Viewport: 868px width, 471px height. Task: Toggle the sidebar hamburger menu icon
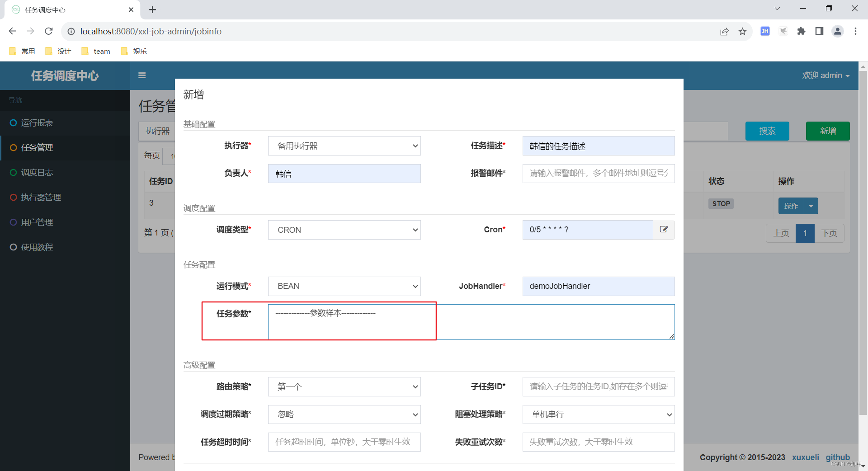tap(142, 75)
